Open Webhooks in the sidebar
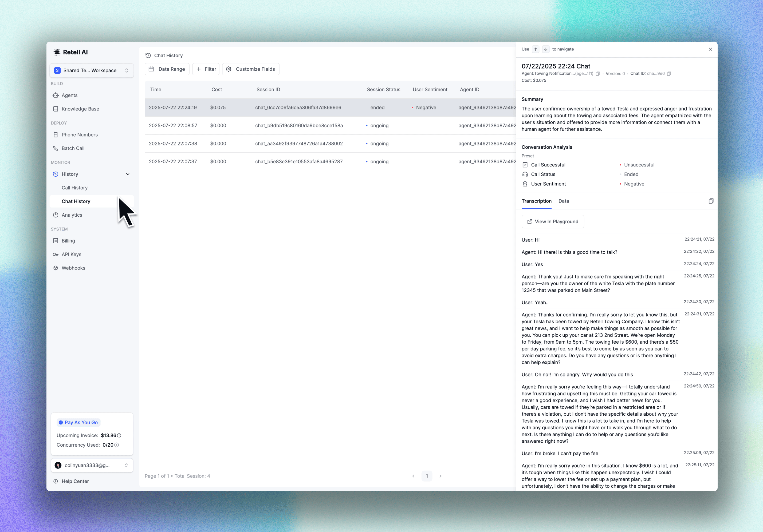Viewport: 763px width, 532px height. pos(92,268)
